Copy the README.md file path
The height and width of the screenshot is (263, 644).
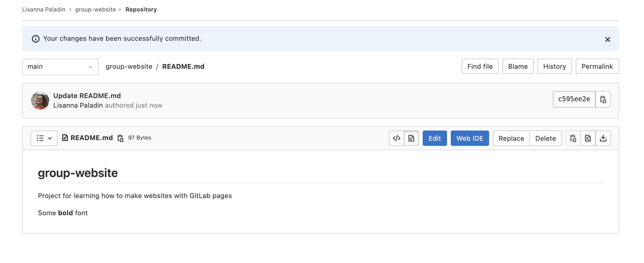coord(120,138)
